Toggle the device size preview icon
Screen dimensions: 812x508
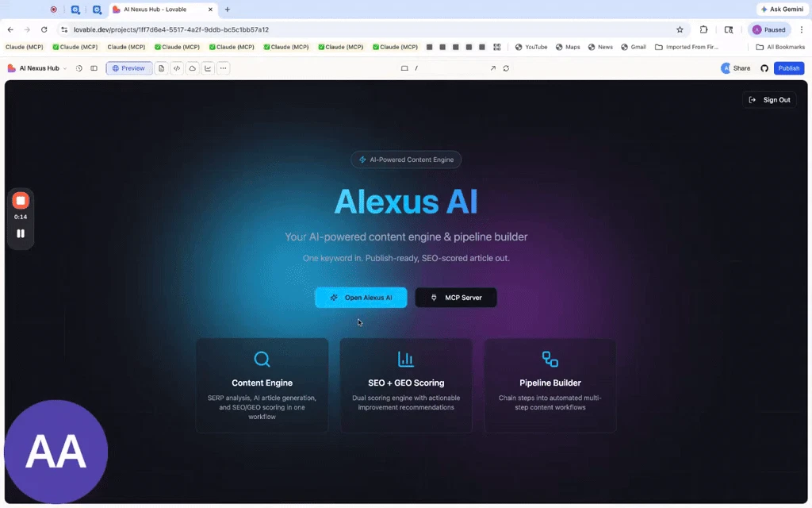pyautogui.click(x=404, y=68)
